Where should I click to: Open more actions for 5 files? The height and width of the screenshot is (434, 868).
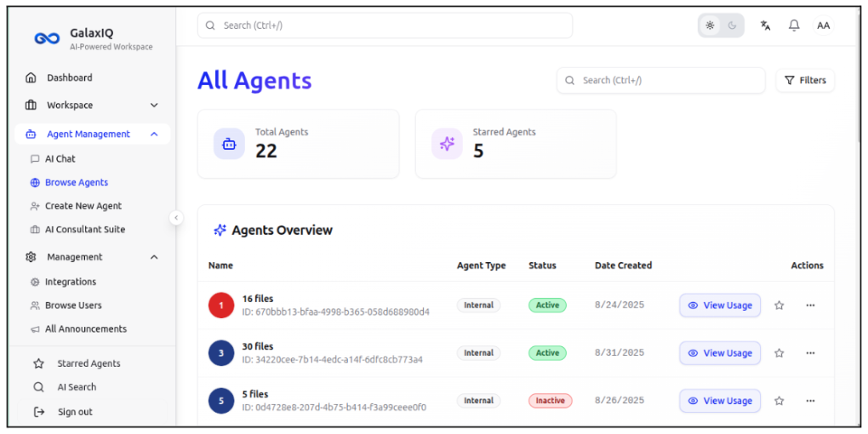(810, 401)
